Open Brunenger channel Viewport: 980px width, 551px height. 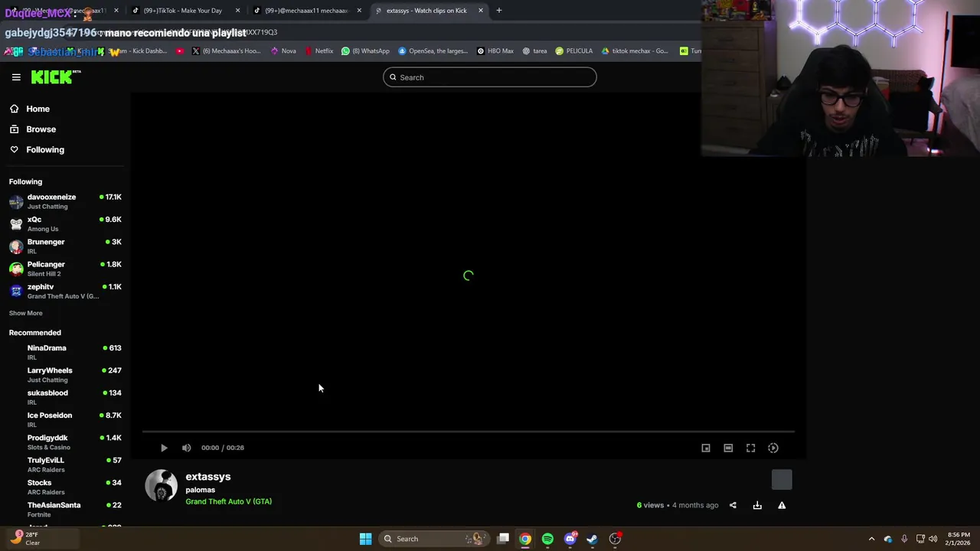coord(65,246)
